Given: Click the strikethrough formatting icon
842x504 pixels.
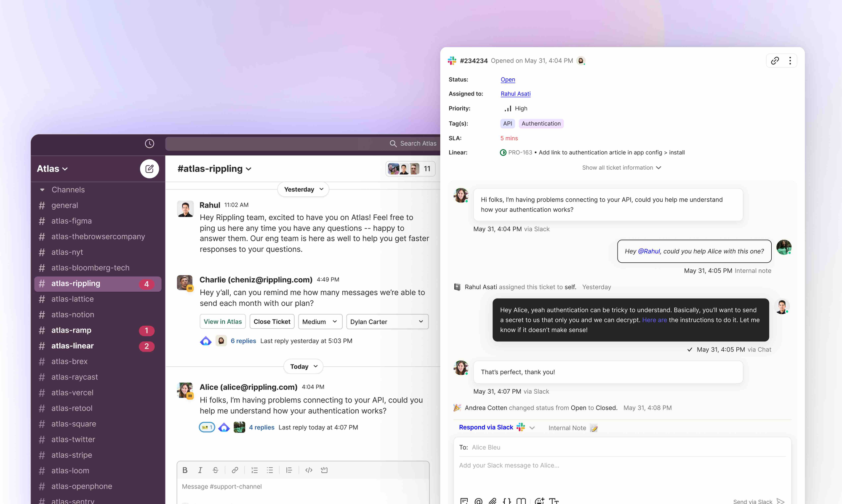Looking at the screenshot, I should (x=215, y=470).
